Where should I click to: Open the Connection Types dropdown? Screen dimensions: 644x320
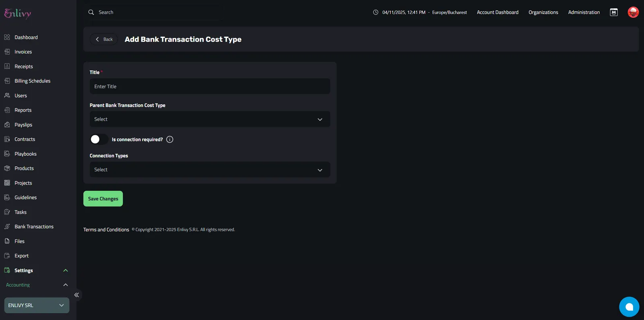click(x=210, y=169)
